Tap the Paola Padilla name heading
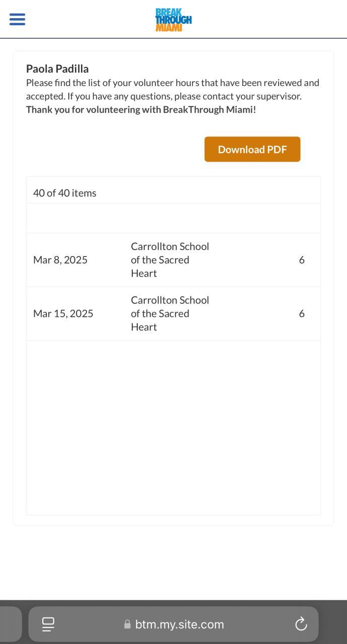This screenshot has height=644, width=347. coord(57,69)
